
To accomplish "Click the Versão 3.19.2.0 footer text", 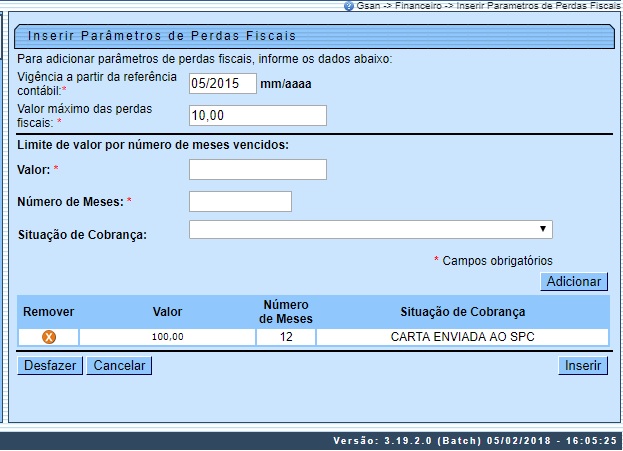I will [x=474, y=441].
